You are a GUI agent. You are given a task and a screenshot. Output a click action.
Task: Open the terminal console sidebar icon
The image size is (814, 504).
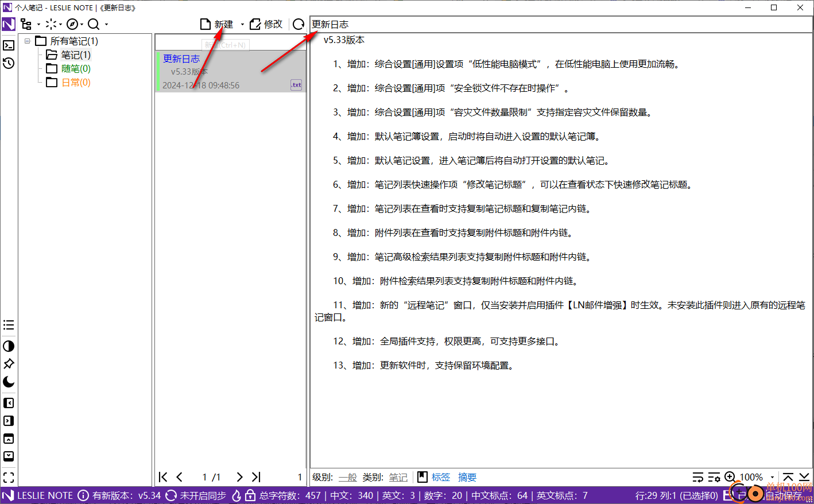9,45
